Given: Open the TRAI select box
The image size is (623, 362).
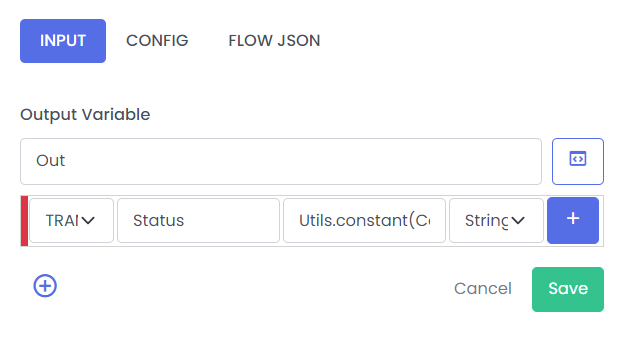Looking at the screenshot, I should tap(72, 221).
